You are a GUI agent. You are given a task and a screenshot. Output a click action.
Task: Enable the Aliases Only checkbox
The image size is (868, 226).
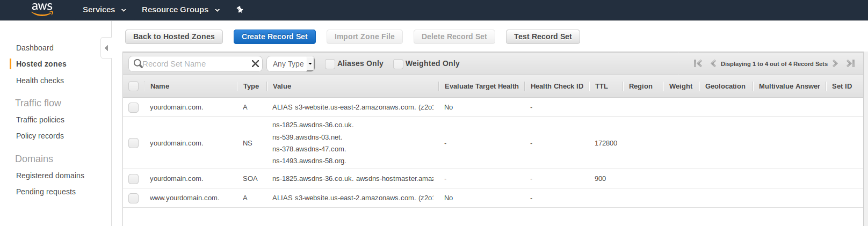pos(330,64)
